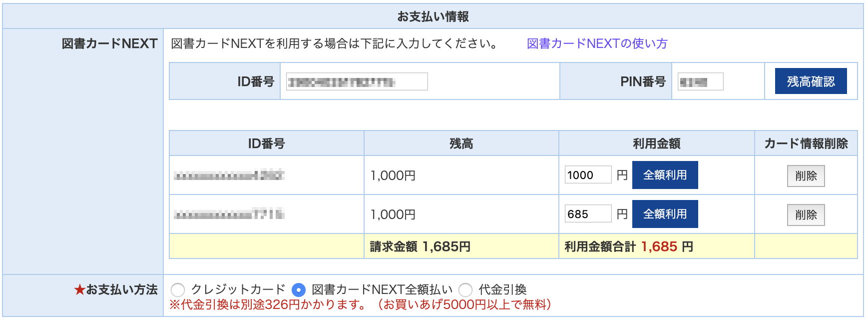Image resolution: width=868 pixels, height=321 pixels.
Task: Click the お支払い情報 header text
Action: coord(433,16)
